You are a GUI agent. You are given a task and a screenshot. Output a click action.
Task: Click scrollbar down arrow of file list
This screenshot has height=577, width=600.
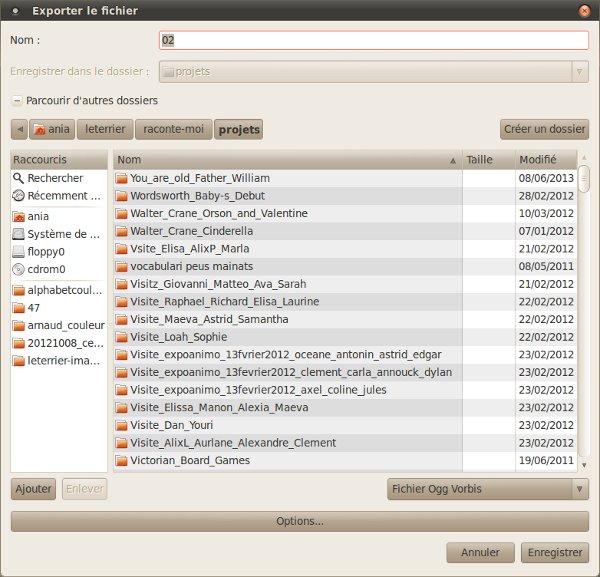point(584,465)
